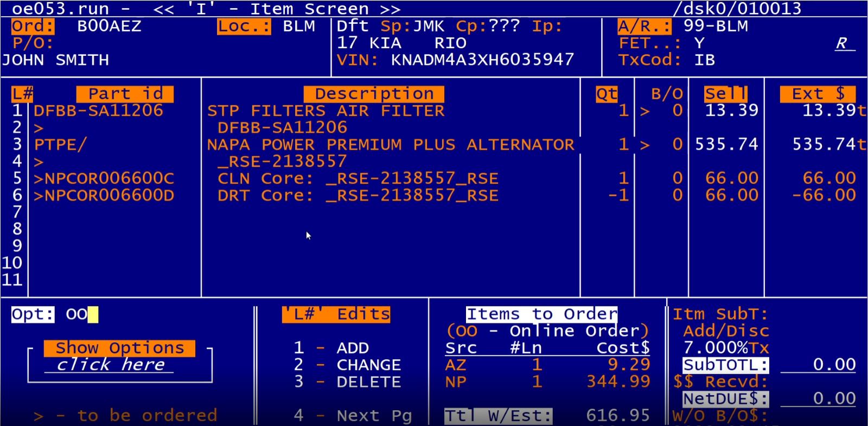Select DELETE in the L# Edits list
The width and height of the screenshot is (868, 426).
[368, 382]
